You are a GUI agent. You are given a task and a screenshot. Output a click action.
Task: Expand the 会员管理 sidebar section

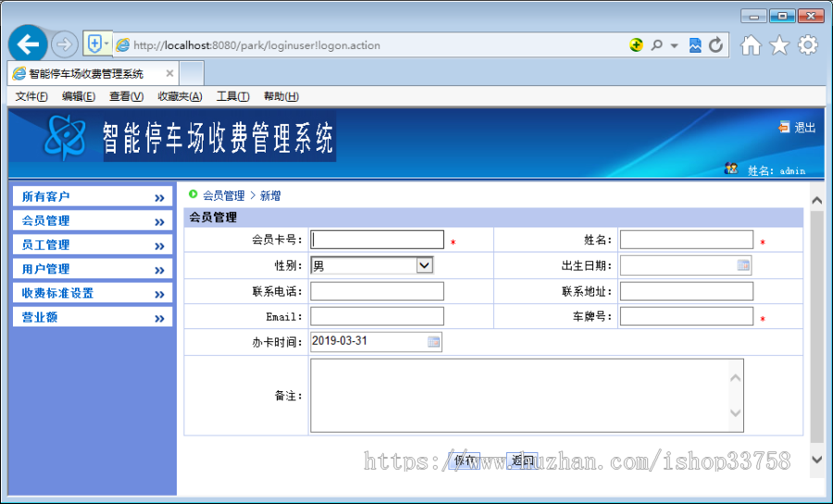[93, 221]
